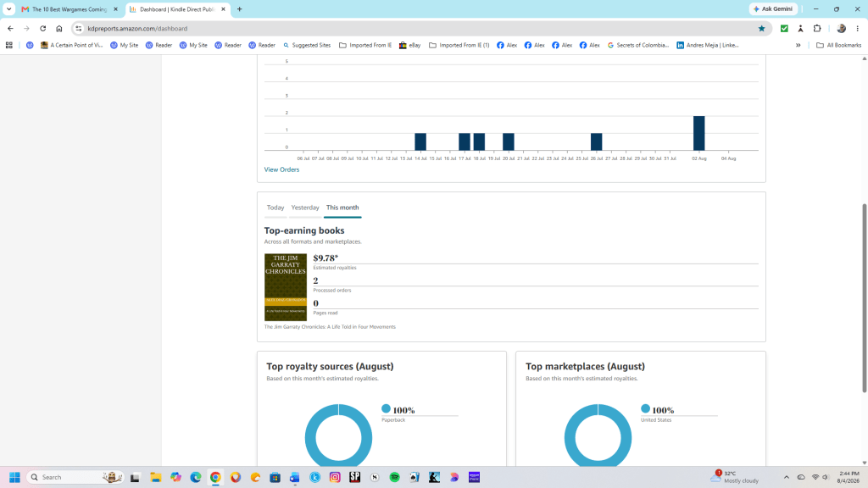The width and height of the screenshot is (868, 488).
Task: Close the Gmail Wargames tab
Action: pos(115,9)
